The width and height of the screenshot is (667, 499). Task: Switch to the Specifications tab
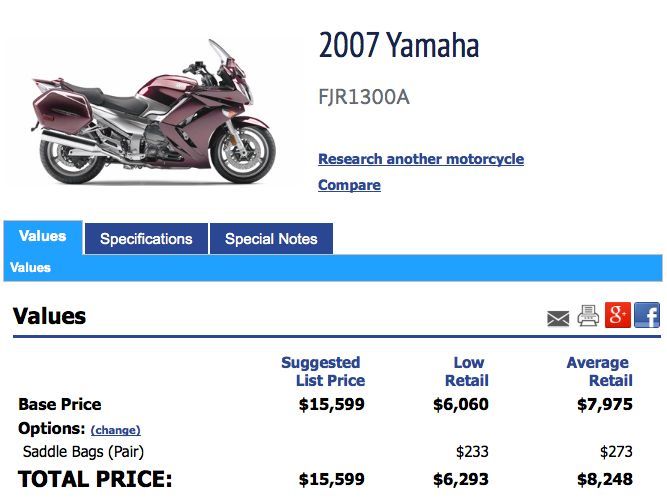tap(146, 239)
